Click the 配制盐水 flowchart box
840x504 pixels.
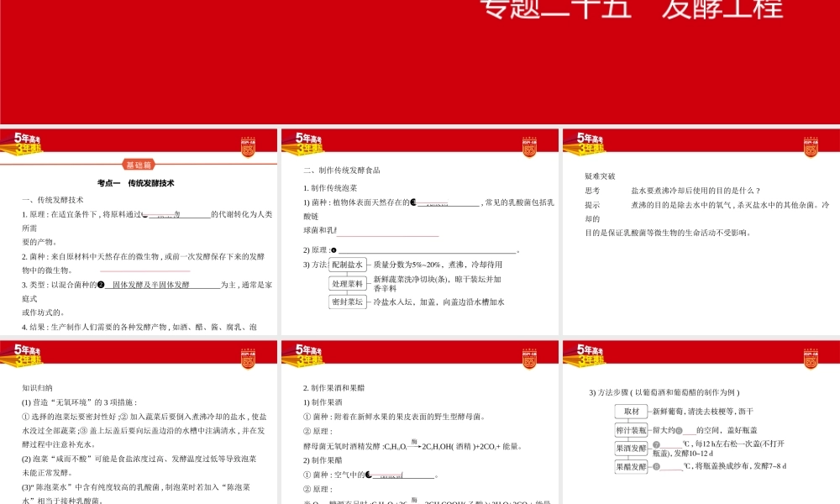pos(348,264)
